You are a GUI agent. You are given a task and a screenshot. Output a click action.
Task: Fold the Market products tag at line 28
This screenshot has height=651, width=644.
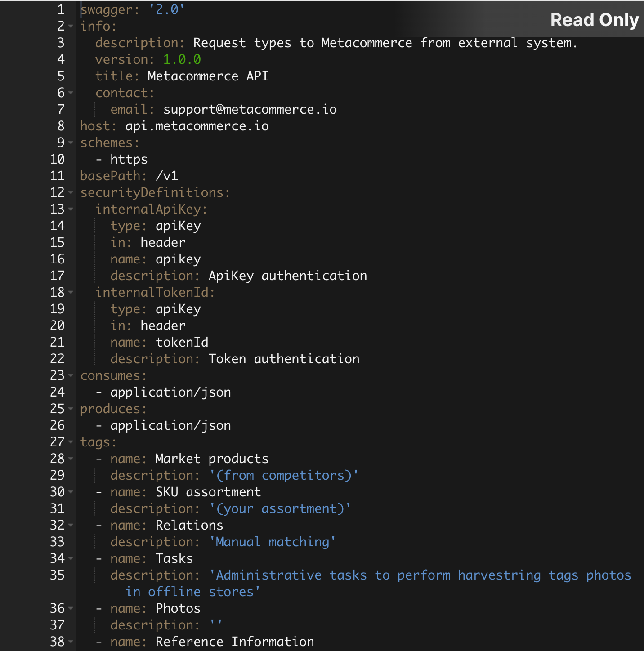(71, 459)
